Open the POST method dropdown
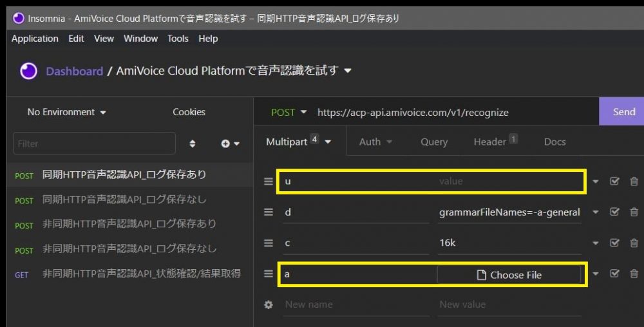Viewport: 644px width, 327px height. 289,113
